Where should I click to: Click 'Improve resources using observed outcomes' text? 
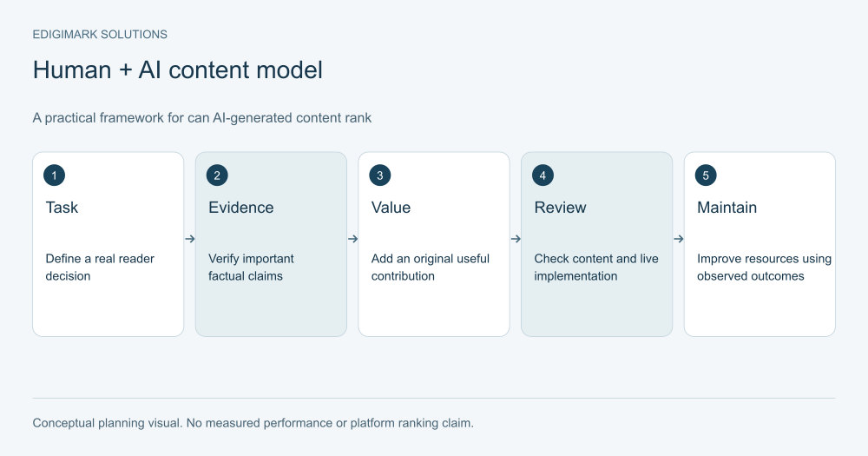point(764,267)
